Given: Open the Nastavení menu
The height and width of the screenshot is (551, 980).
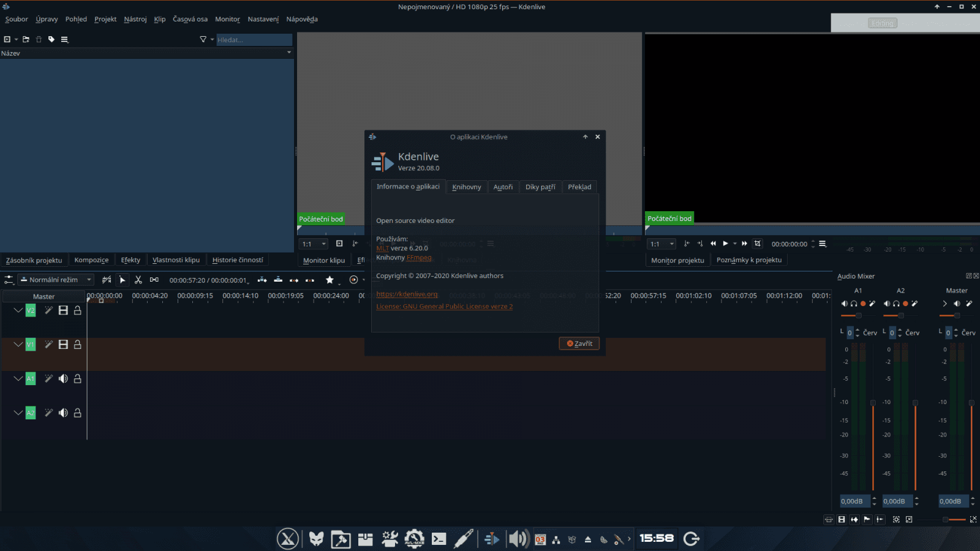Looking at the screenshot, I should (x=263, y=19).
